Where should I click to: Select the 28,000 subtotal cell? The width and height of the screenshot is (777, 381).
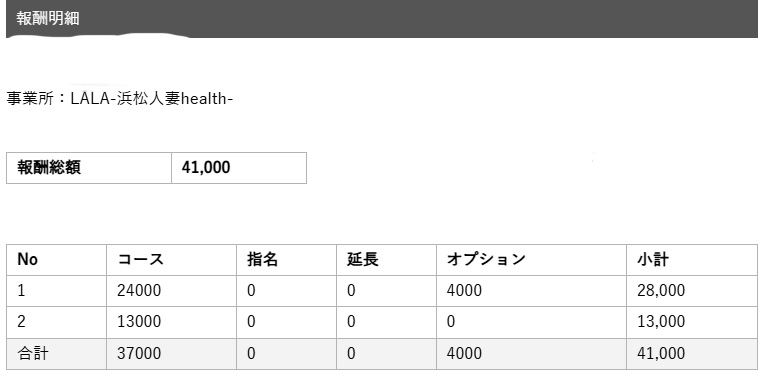click(x=692, y=291)
